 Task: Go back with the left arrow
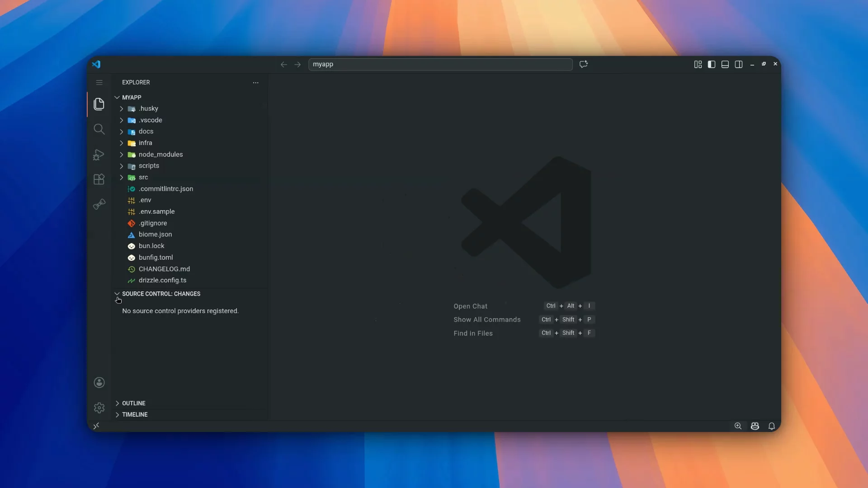(x=284, y=65)
